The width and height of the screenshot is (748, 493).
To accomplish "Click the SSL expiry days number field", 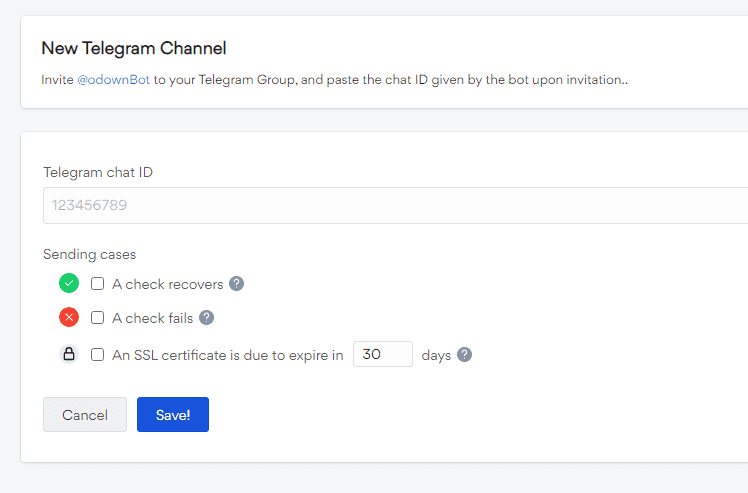I will click(x=383, y=355).
